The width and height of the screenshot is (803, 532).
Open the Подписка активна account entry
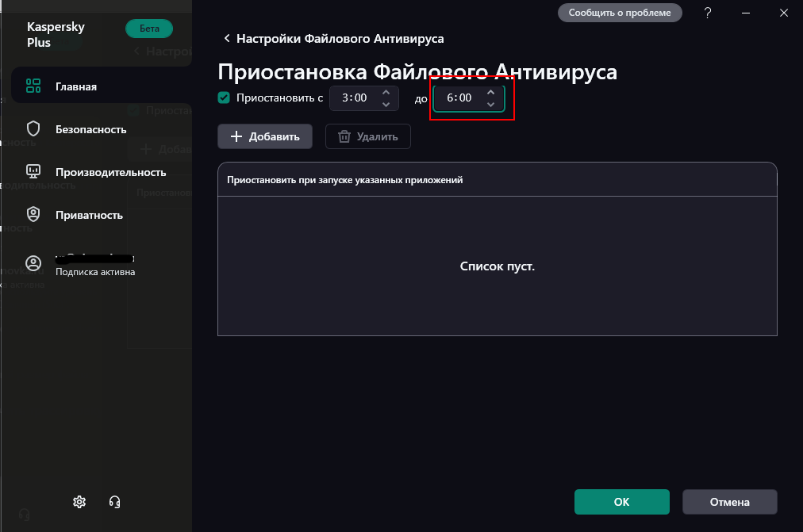(95, 272)
